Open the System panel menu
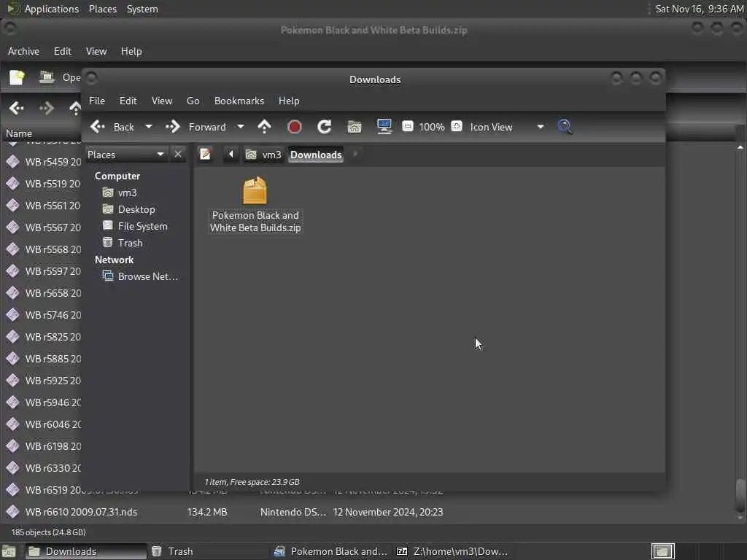The image size is (747, 560). click(x=142, y=9)
